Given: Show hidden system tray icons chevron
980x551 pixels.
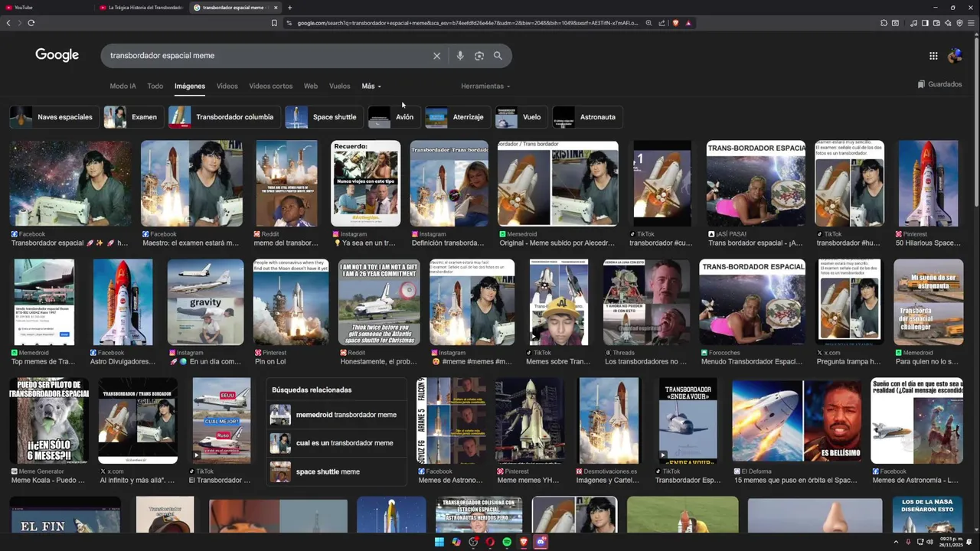Looking at the screenshot, I should [x=896, y=542].
